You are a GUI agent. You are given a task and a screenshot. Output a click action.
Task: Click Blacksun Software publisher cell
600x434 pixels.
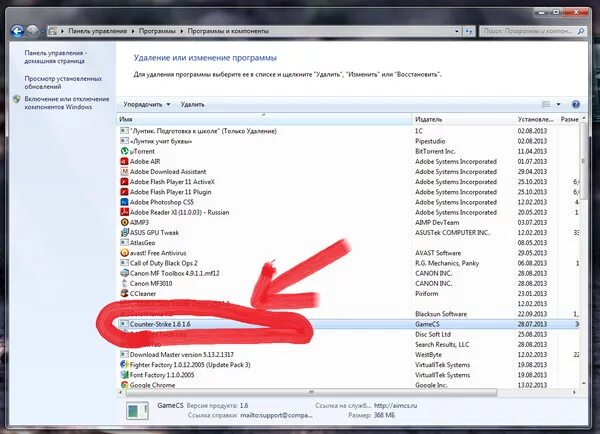coord(441,314)
